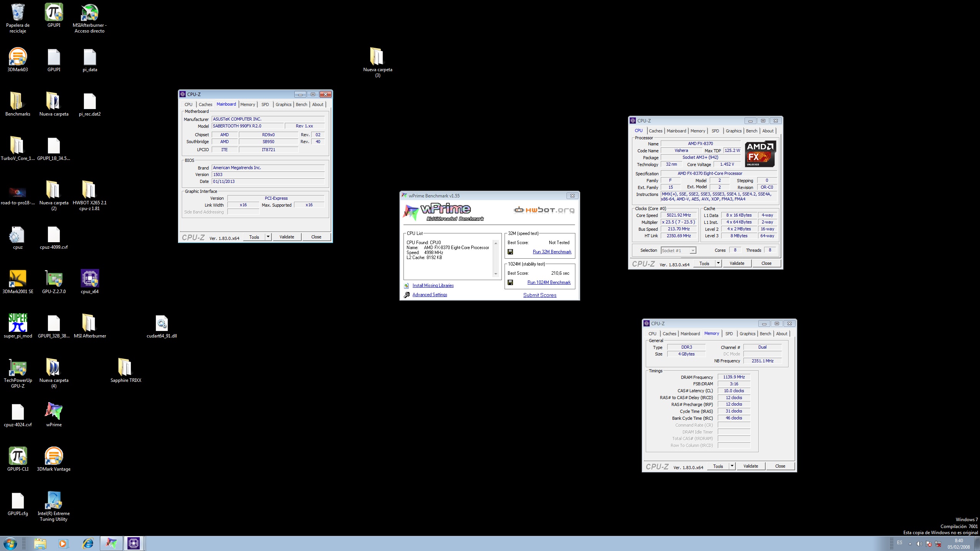Click the Run 1024M Benchmark link

[x=549, y=282]
